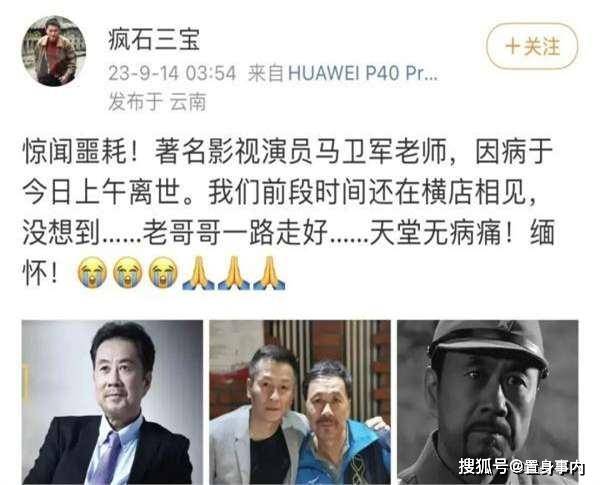The height and width of the screenshot is (485, 600).
Task: Click the phrase 老哥哥一路走好
Action: (235, 233)
